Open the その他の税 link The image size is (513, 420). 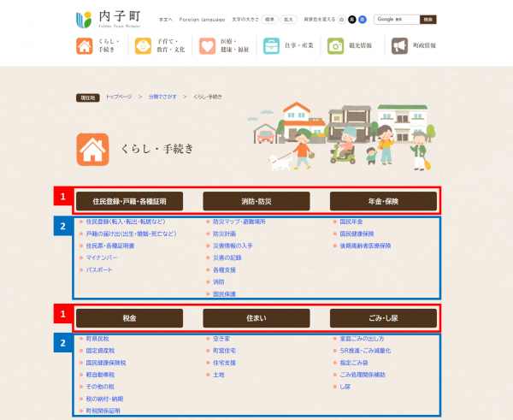click(100, 387)
